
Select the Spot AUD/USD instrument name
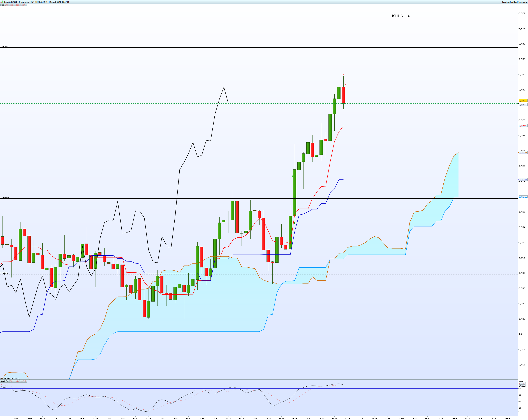[11, 2]
